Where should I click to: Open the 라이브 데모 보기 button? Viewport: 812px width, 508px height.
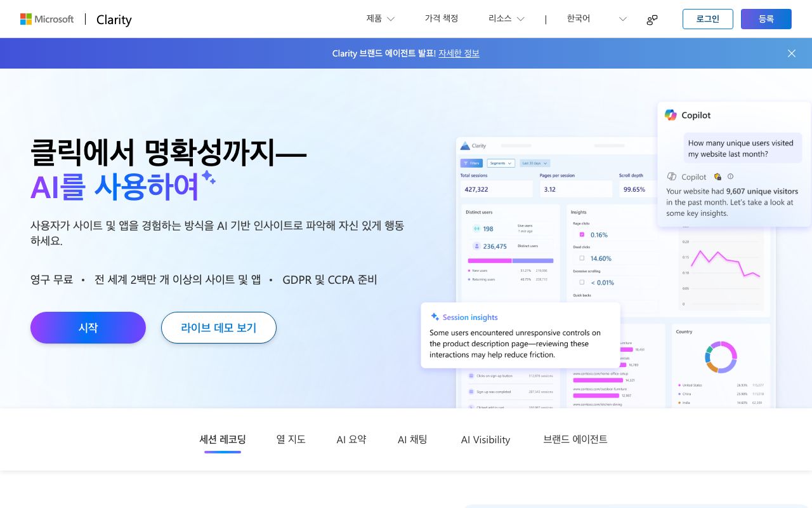click(219, 328)
